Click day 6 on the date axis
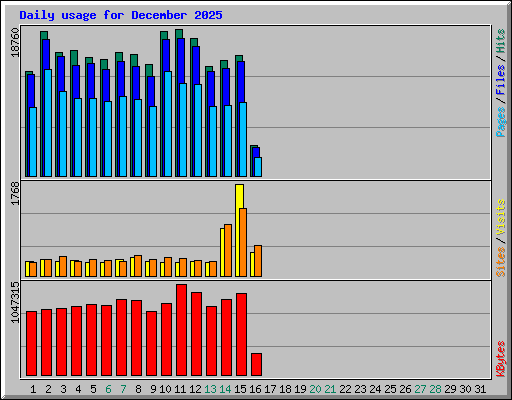 108,389
